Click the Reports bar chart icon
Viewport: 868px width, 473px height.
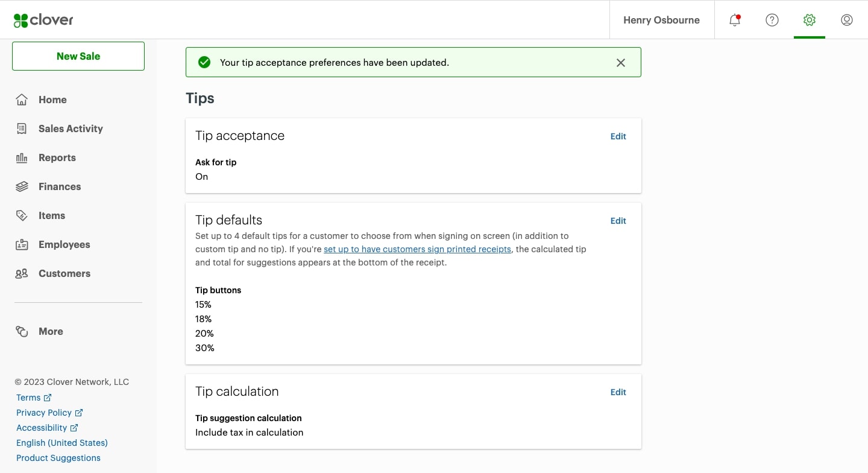pos(22,157)
